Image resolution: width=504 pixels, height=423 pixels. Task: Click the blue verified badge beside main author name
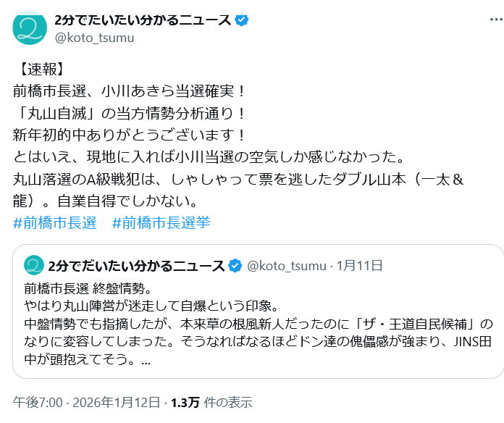coord(243,20)
